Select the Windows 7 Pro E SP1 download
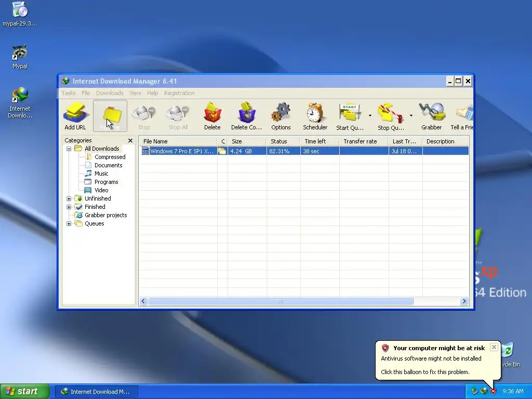Image resolution: width=532 pixels, height=399 pixels. (x=182, y=151)
